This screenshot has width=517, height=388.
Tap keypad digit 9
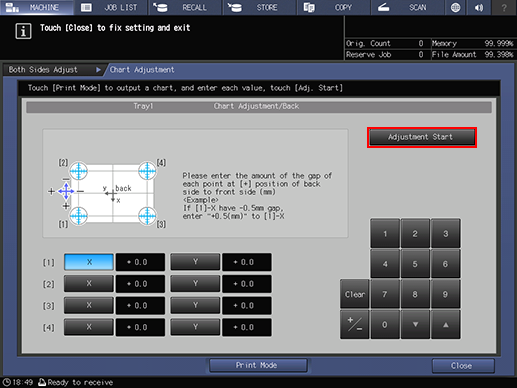click(x=445, y=294)
